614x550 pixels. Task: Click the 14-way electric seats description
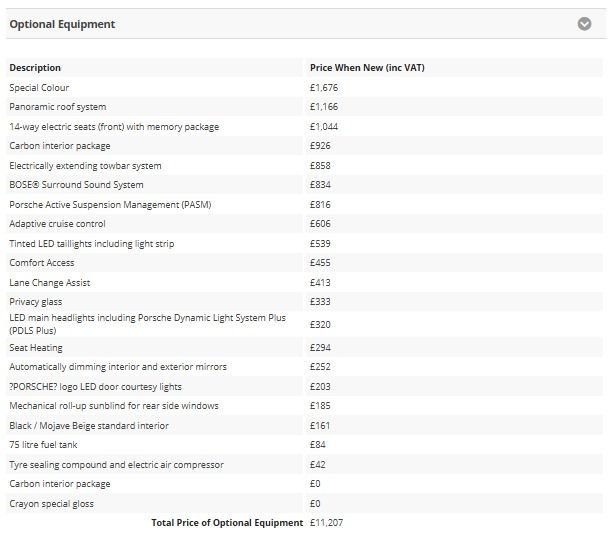[x=114, y=127]
